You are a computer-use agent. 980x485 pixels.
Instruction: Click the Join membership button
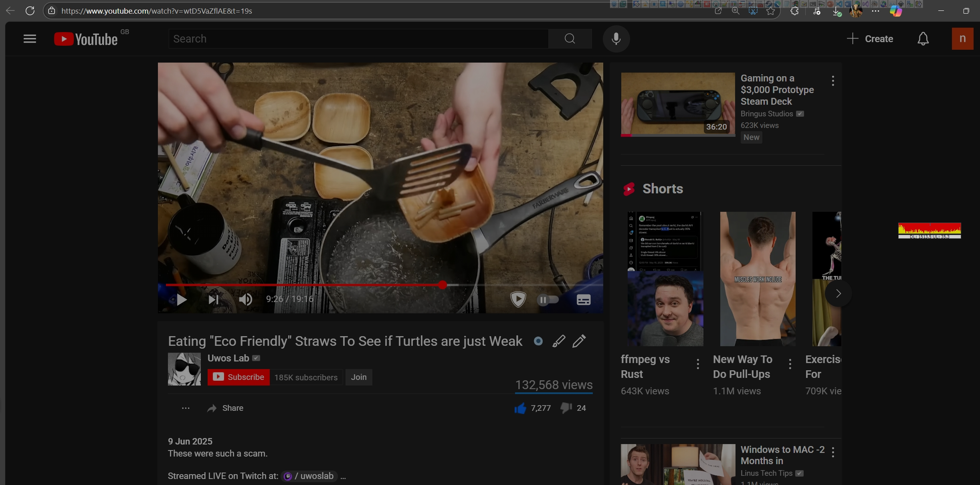tap(359, 377)
